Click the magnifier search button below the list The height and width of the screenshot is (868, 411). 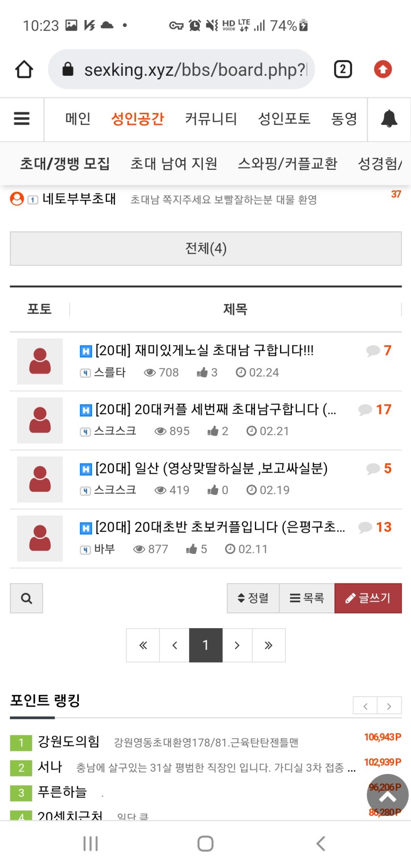tap(27, 598)
